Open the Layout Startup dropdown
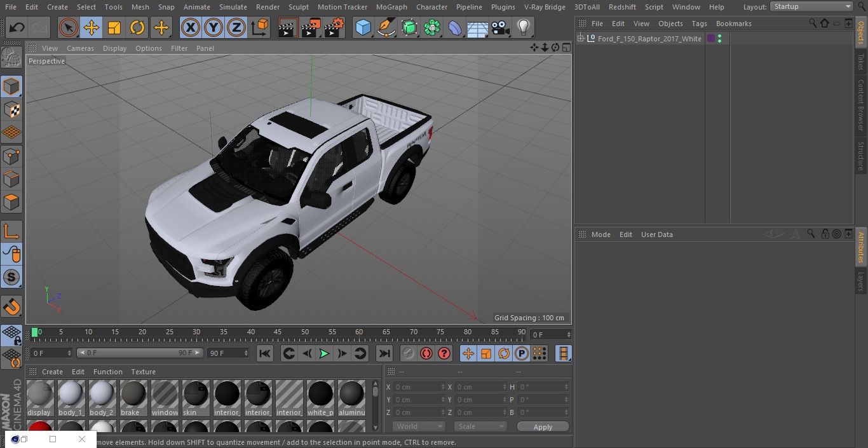The height and width of the screenshot is (448, 868). 812,6
